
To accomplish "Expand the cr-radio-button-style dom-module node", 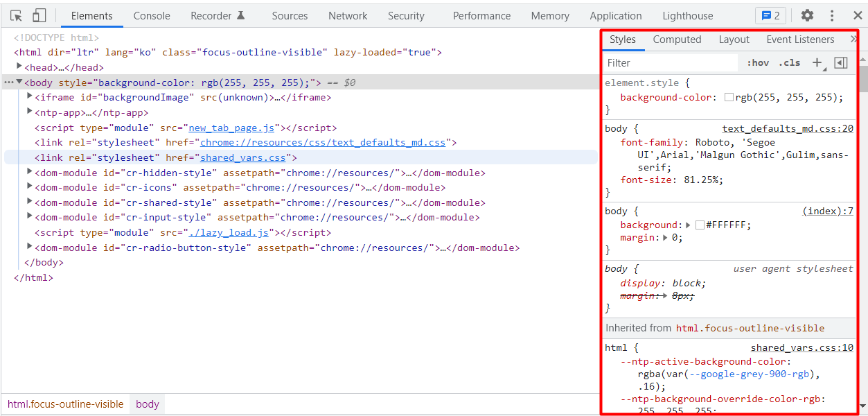I will 30,247.
